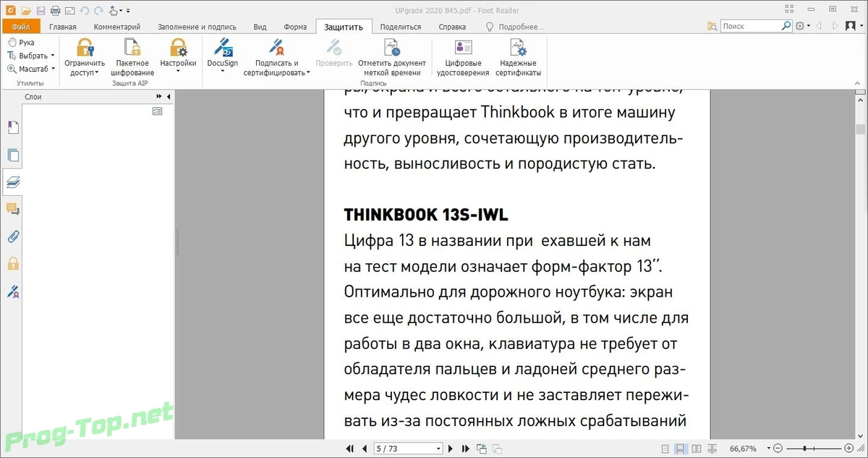The image size is (868, 458).
Task: Open bookmarks panel in left sidebar
Action: (x=13, y=127)
